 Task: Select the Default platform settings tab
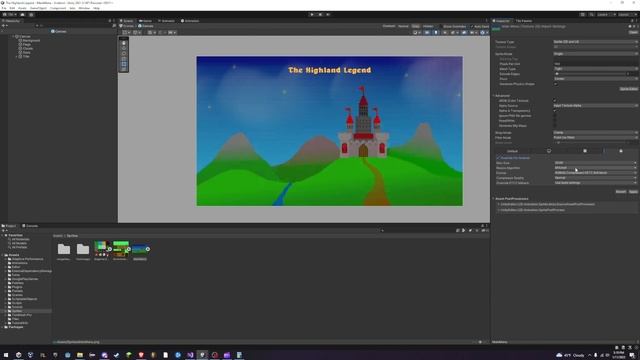click(512, 151)
